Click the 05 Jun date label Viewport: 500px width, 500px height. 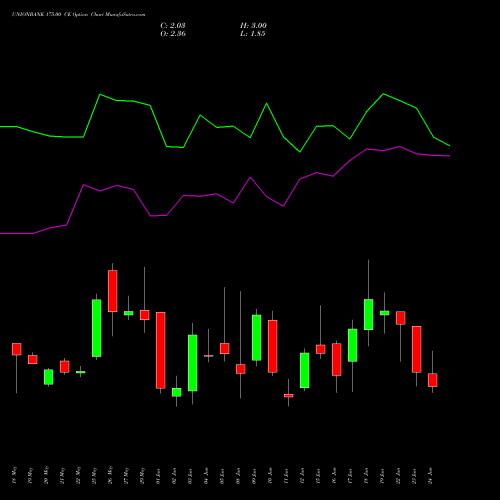click(x=222, y=476)
